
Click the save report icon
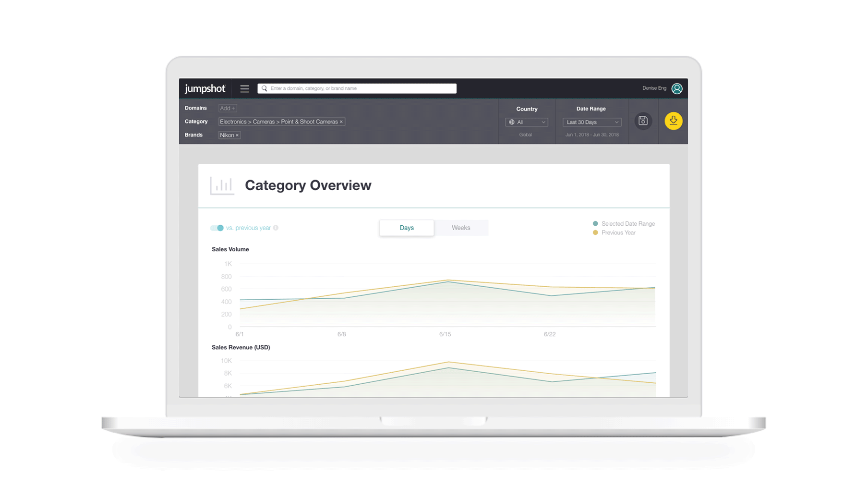(643, 121)
